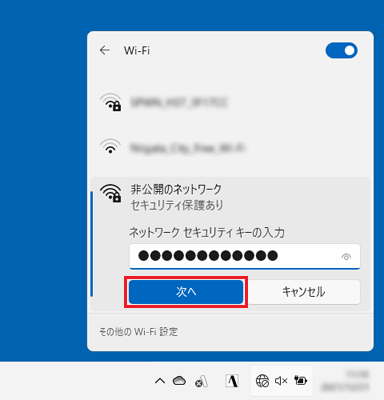Screen dimensions: 384x400
Task: Turn off the Wi-Fi toggle switch
Action: (341, 50)
